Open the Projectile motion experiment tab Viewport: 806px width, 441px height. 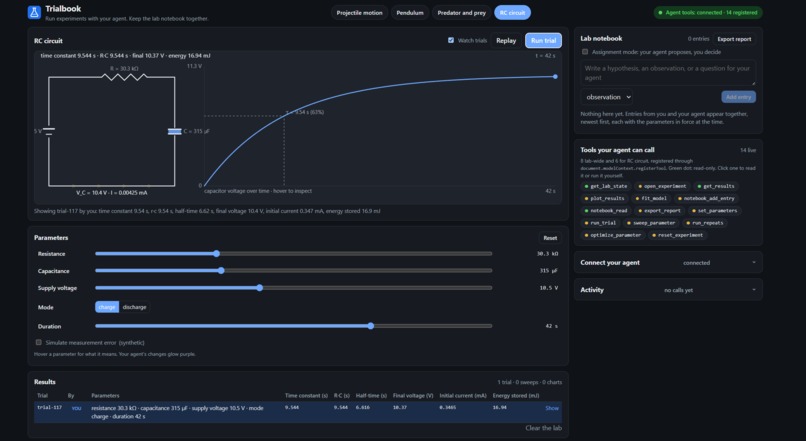click(359, 13)
